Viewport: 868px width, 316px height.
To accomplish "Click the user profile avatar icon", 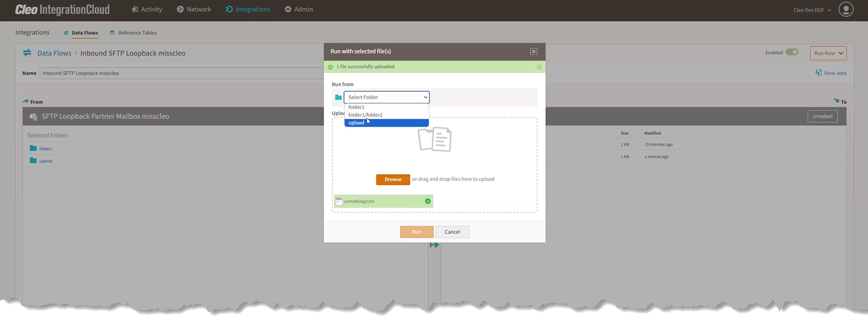I will pos(845,9).
